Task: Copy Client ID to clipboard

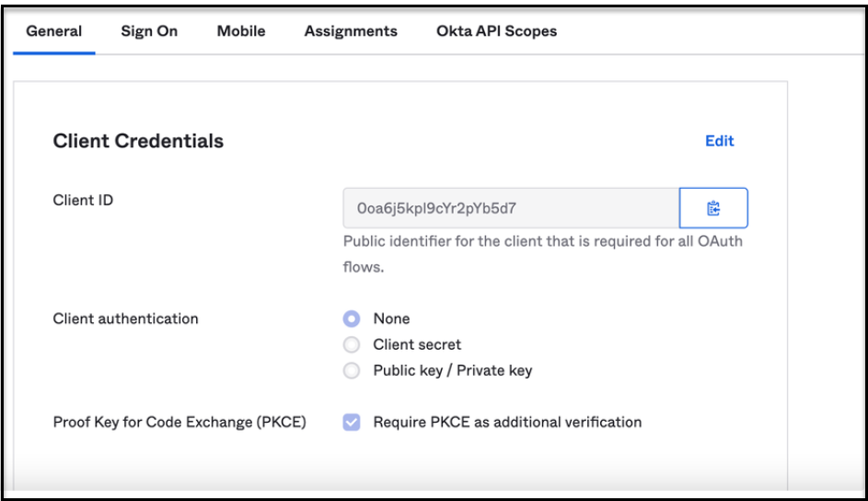Action: [x=713, y=208]
